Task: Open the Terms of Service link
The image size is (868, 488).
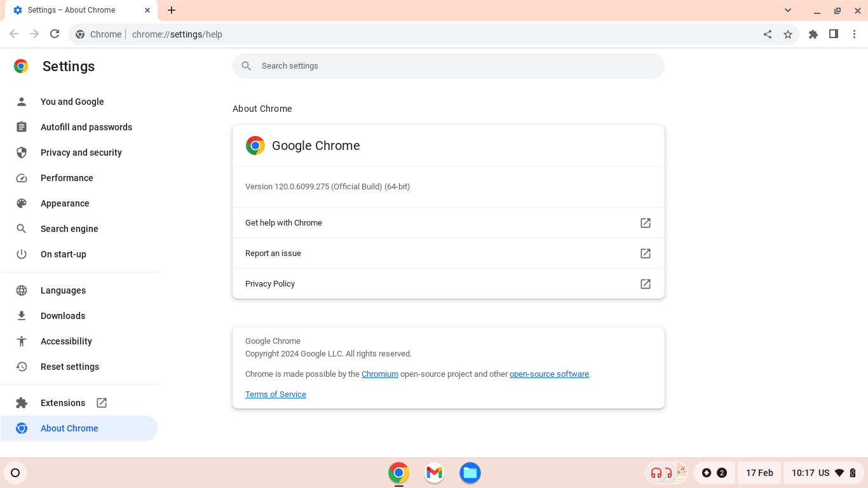Action: click(x=276, y=395)
